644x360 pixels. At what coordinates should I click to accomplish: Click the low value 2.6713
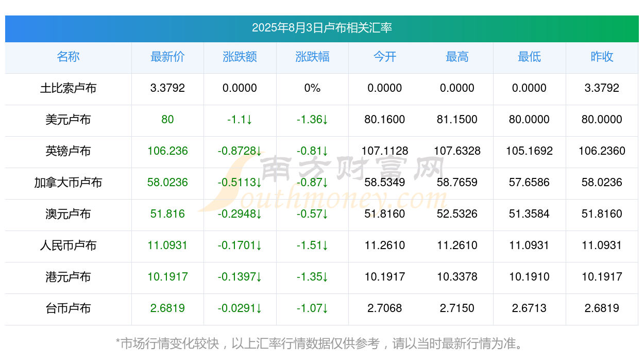530,308
